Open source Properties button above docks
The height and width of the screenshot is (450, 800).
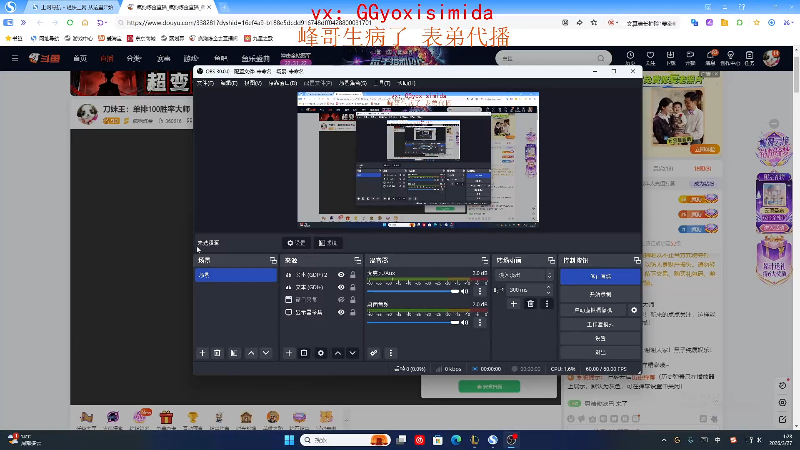(x=296, y=243)
